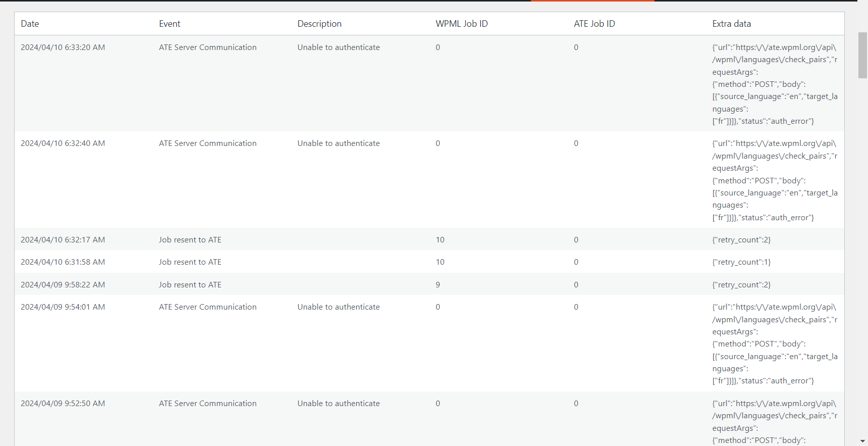868x446 pixels.
Task: Click retry_count:2 in the 6:32:17 row
Action: point(741,240)
